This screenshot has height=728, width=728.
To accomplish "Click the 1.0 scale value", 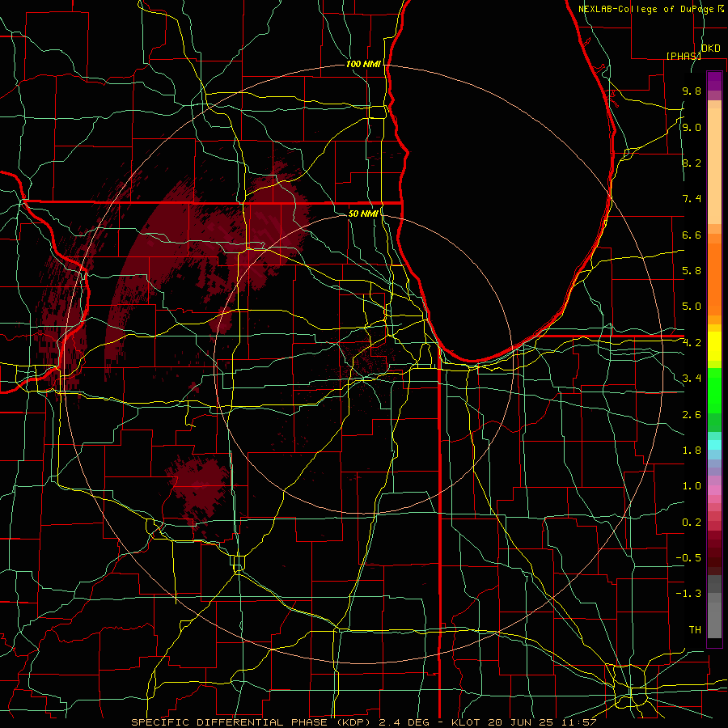I will tap(692, 486).
